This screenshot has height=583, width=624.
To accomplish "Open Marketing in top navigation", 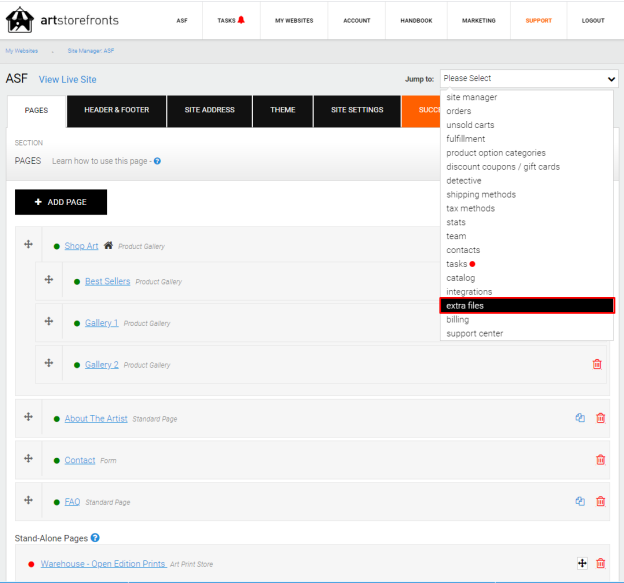I will (x=479, y=20).
